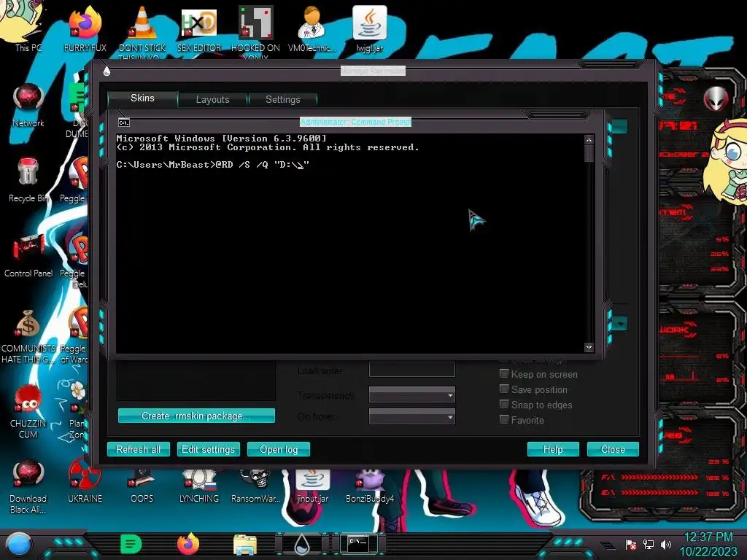Click the Alienware head icon on desktop widget
The image size is (747, 560).
pyautogui.click(x=716, y=99)
